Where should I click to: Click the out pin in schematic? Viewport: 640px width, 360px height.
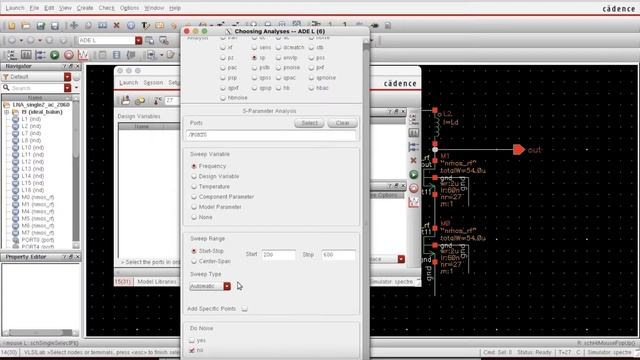click(519, 150)
